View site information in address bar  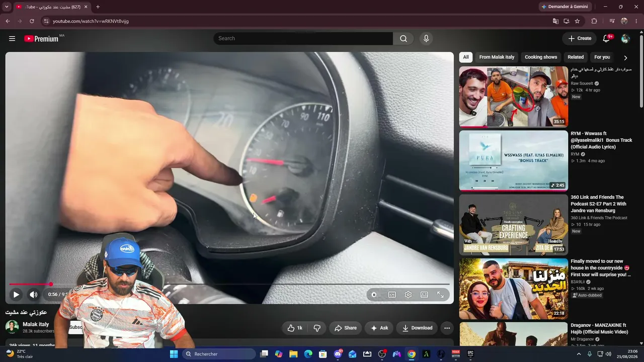(x=46, y=21)
